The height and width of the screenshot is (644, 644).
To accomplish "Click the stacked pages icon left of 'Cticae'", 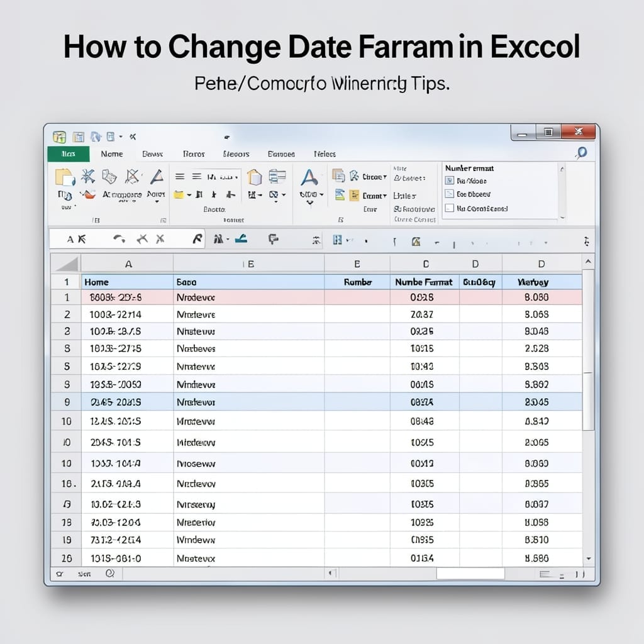I will [x=338, y=176].
